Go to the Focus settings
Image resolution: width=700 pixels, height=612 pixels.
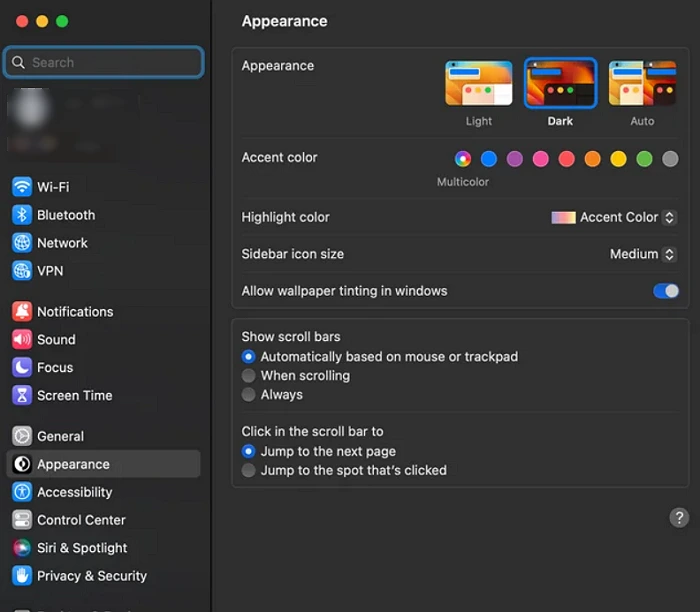point(104,367)
